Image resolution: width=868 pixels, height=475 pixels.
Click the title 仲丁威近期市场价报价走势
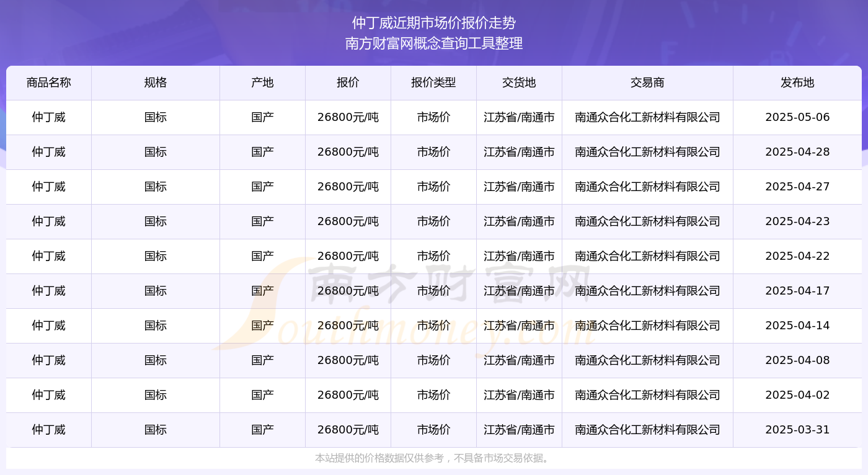434,23
